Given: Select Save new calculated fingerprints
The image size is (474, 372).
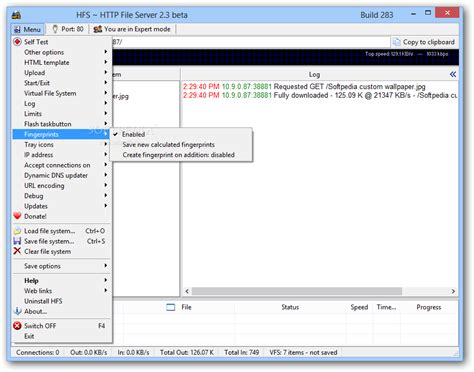Looking at the screenshot, I should [x=181, y=145].
